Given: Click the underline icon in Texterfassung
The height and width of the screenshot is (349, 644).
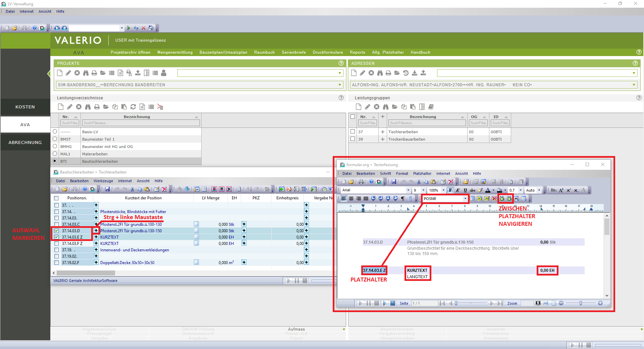Looking at the screenshot, I should [x=465, y=190].
